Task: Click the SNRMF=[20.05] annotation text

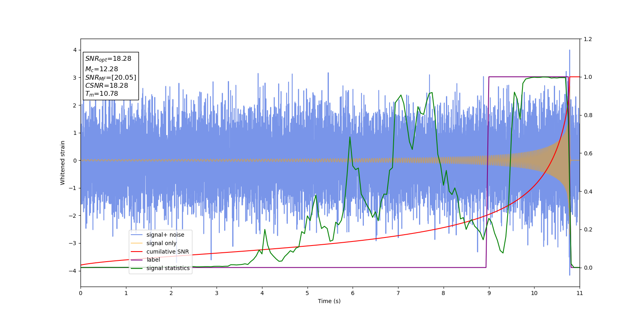Action: tap(111, 77)
